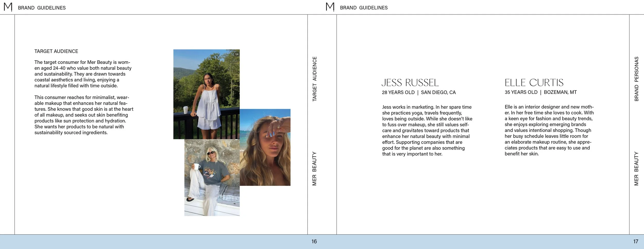Click the ELLE CURTIS persona name
Screen dimensions: 644x249
(534, 83)
